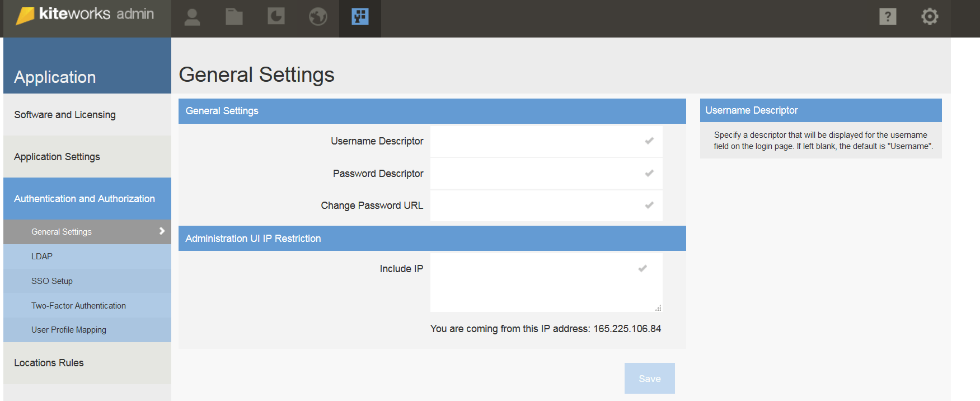
Task: Open the Reports chart icon in top bar
Action: (x=276, y=16)
